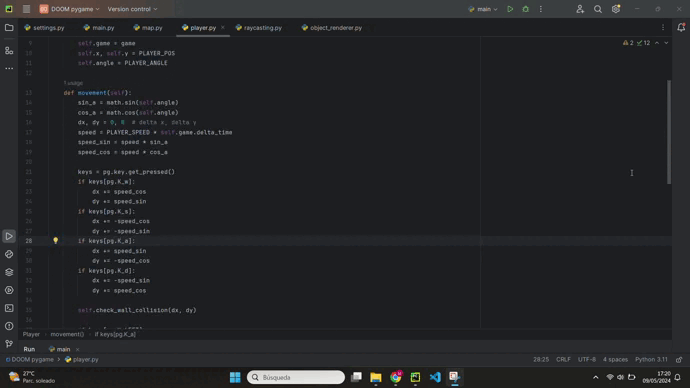The height and width of the screenshot is (388, 690).
Task: Open the Layers (Python Console) sidebar icon
Action: 9,272
